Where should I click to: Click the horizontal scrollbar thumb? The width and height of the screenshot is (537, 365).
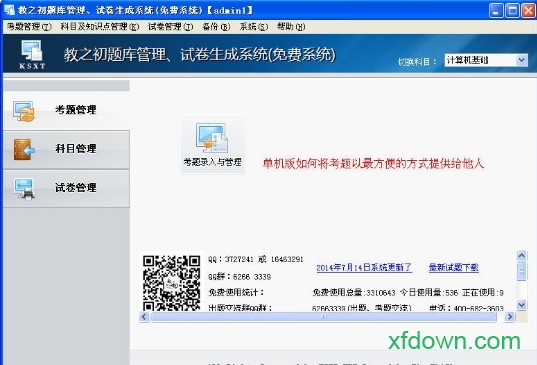pos(324,317)
